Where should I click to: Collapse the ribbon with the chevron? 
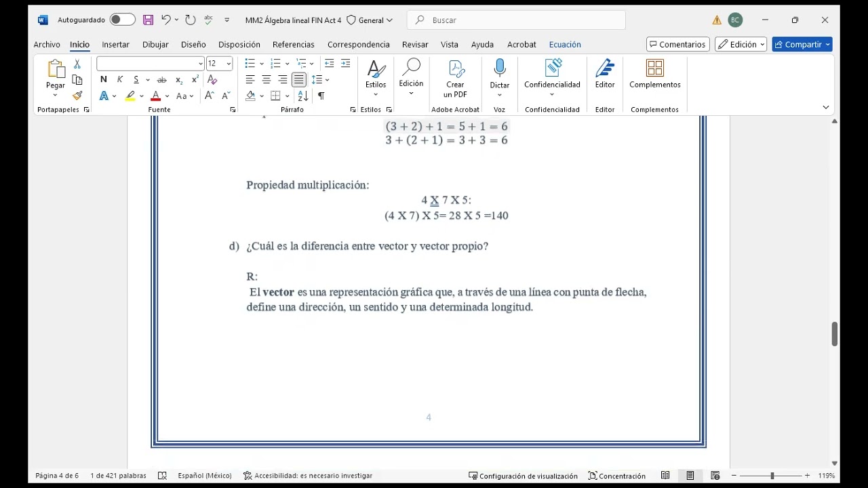(826, 107)
